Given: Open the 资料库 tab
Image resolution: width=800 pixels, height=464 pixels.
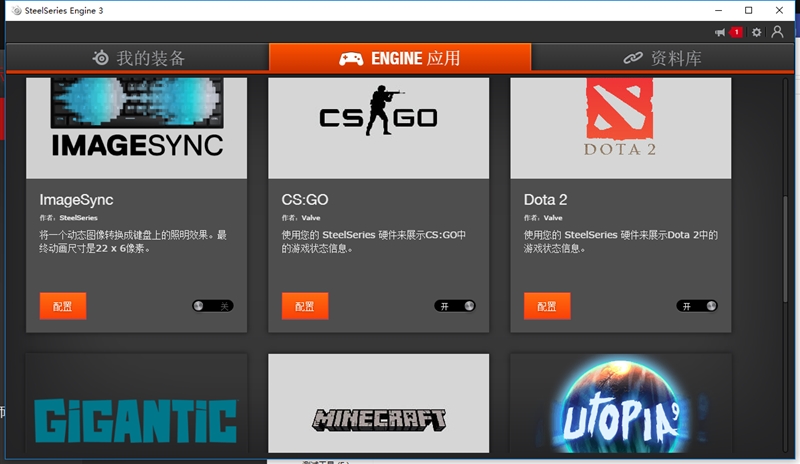Looking at the screenshot, I should (x=662, y=58).
